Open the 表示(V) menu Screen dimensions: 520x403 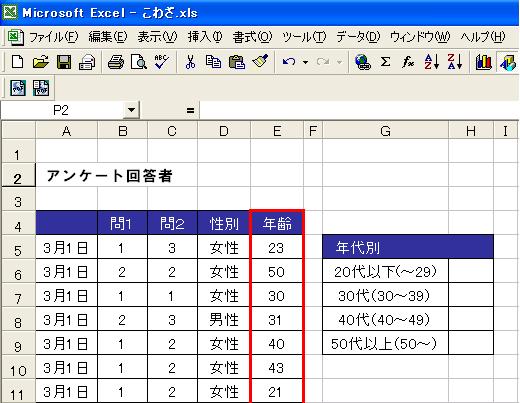click(157, 37)
